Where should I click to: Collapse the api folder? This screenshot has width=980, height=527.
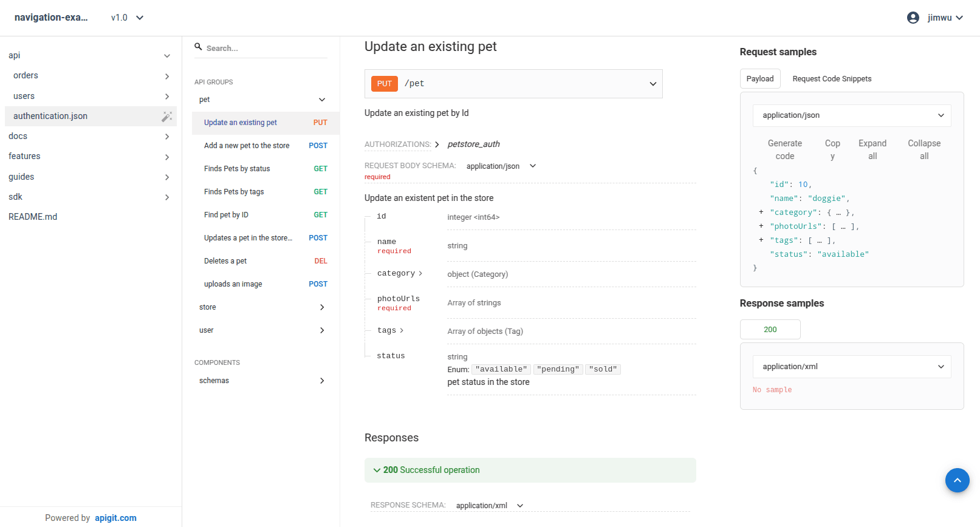point(167,56)
